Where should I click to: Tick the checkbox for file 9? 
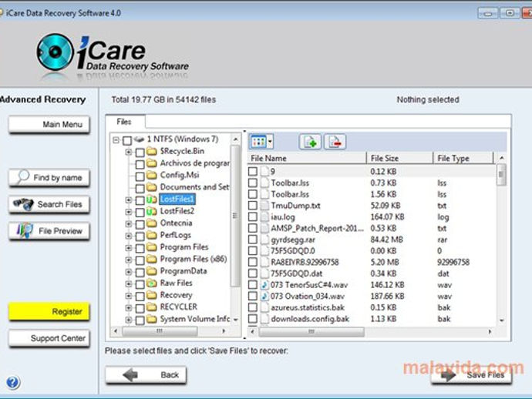(x=253, y=171)
